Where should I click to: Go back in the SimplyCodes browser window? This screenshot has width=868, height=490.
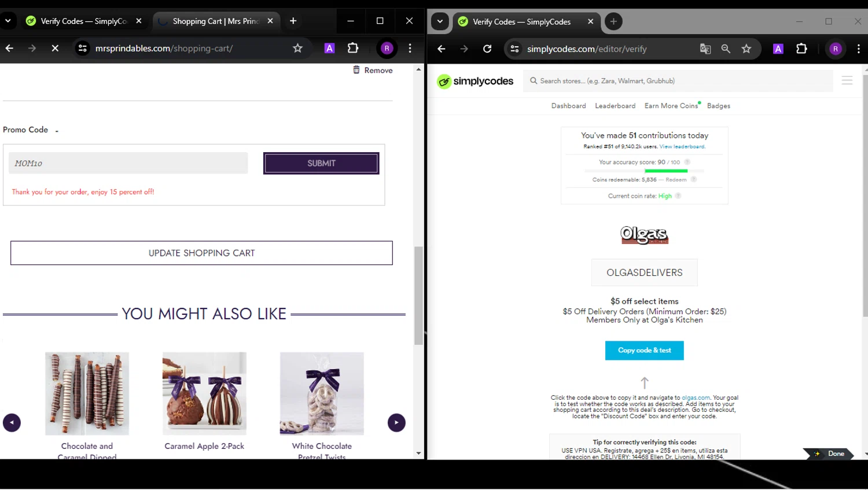[442, 49]
